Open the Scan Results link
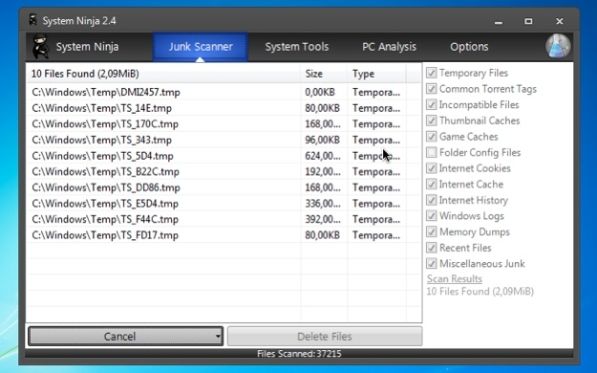The height and width of the screenshot is (373, 597). [454, 279]
